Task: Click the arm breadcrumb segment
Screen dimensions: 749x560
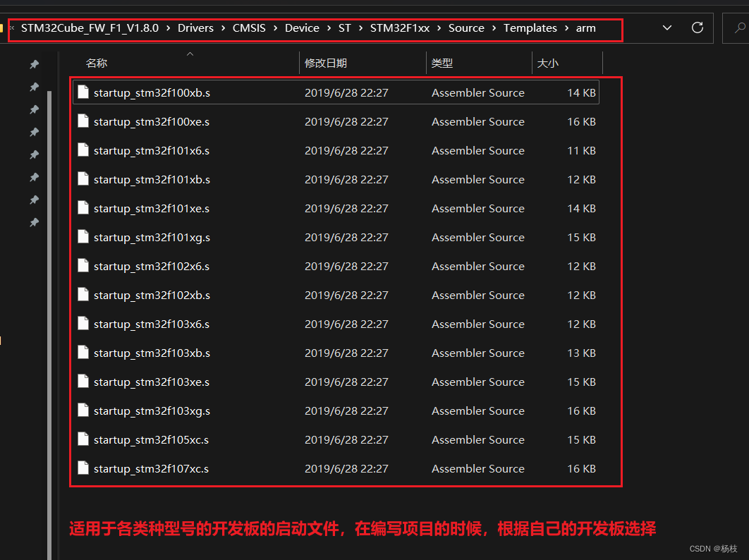Action: 585,28
